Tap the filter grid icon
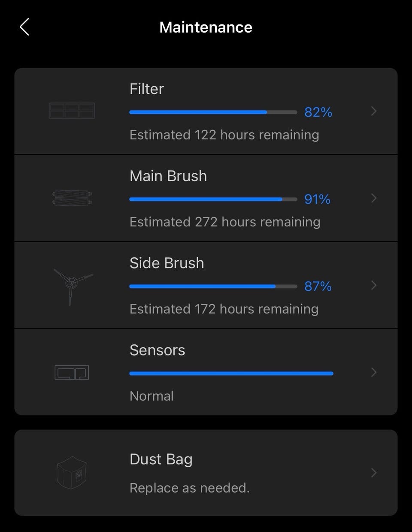 pos(72,111)
